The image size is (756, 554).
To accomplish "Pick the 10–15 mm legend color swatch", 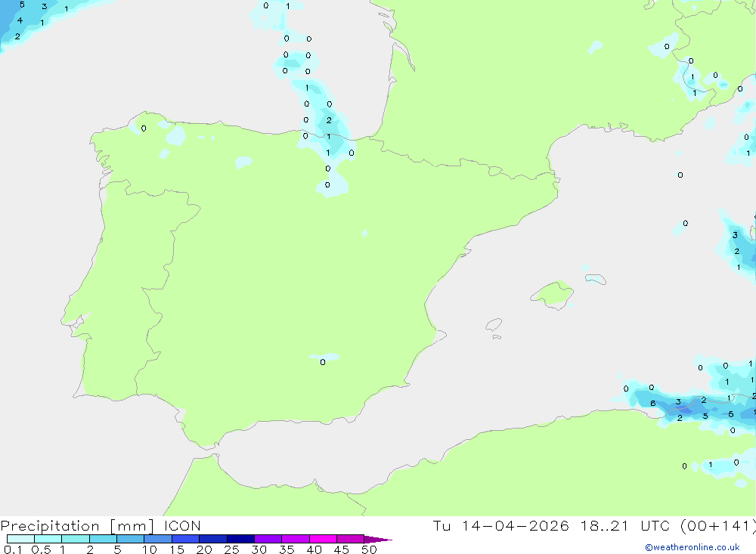I will 158,539.
